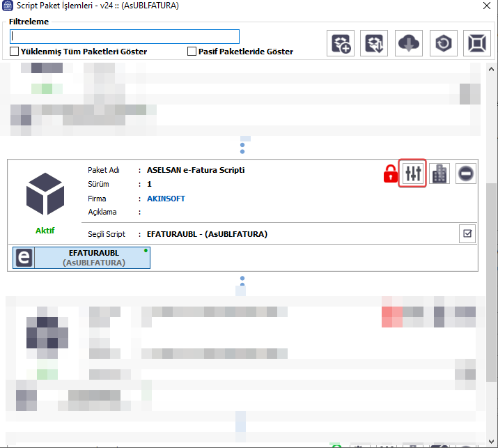The height and width of the screenshot is (448, 498).
Task: Click the scrollbar up arrow
Action: 491,70
